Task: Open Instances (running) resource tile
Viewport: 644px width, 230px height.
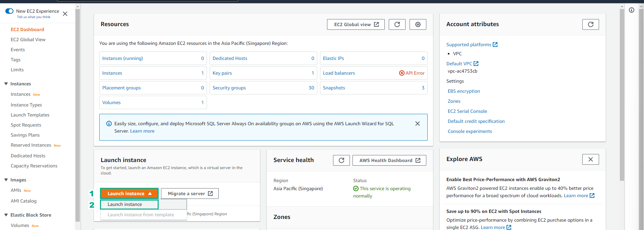Action: pyautogui.click(x=153, y=58)
